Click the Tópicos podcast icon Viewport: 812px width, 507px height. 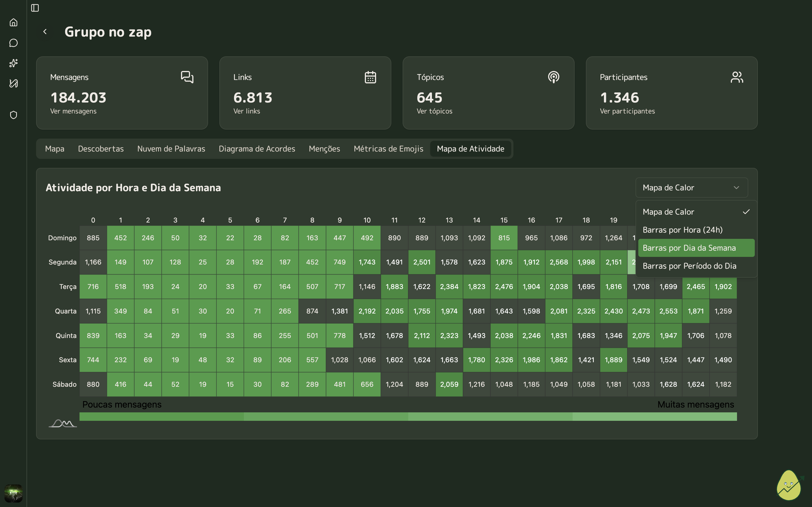click(553, 77)
